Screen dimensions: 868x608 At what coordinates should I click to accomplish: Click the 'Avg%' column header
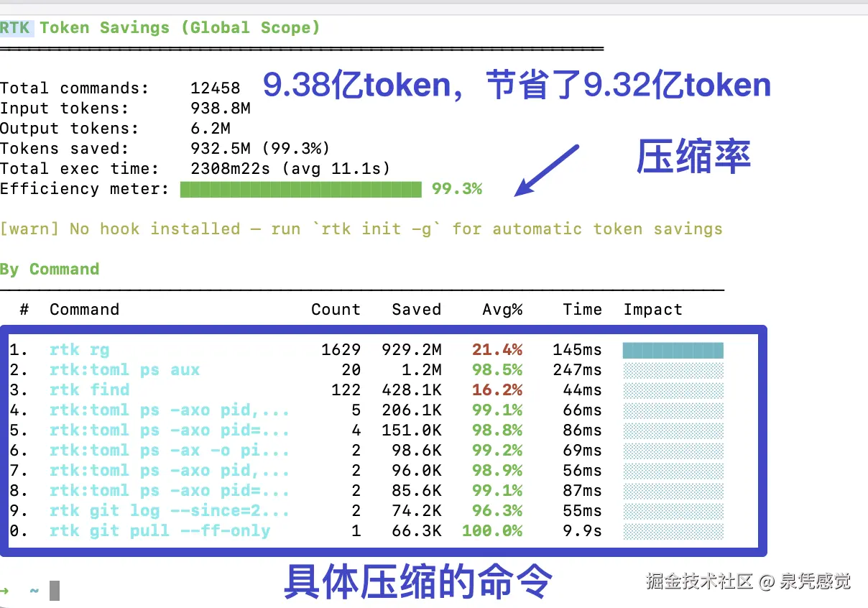pyautogui.click(x=502, y=310)
